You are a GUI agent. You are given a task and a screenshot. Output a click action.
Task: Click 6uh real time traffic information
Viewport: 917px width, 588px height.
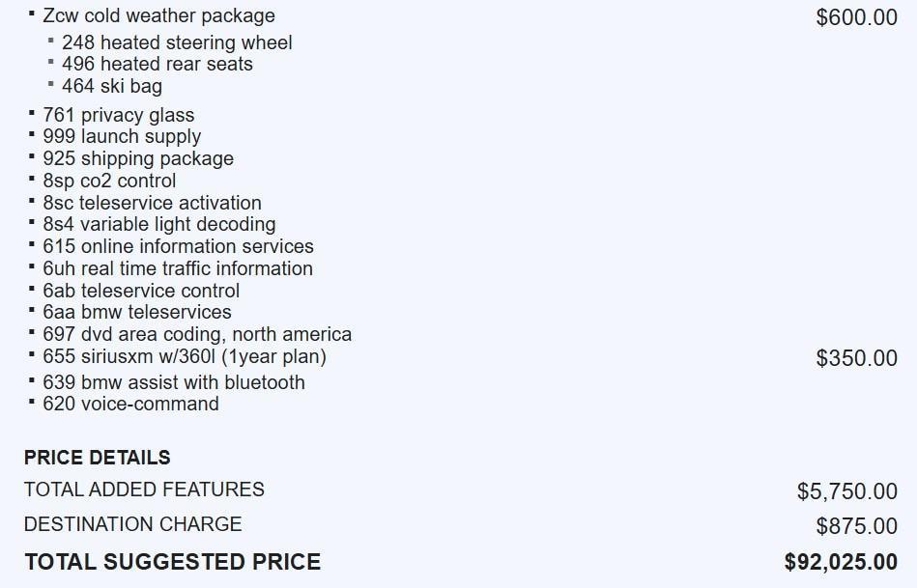tap(178, 268)
